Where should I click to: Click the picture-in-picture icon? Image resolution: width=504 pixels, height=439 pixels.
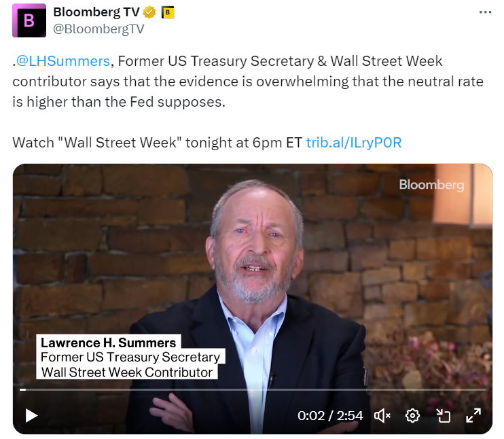tap(444, 416)
